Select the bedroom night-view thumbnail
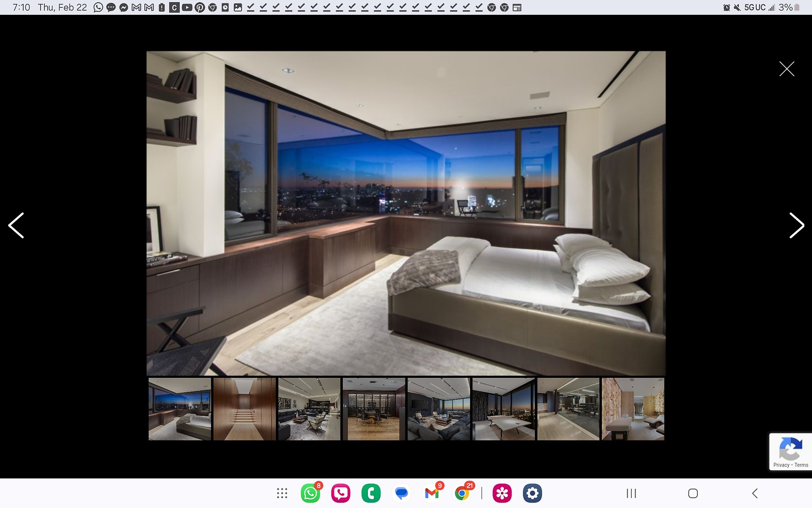812x508 pixels. pyautogui.click(x=180, y=409)
